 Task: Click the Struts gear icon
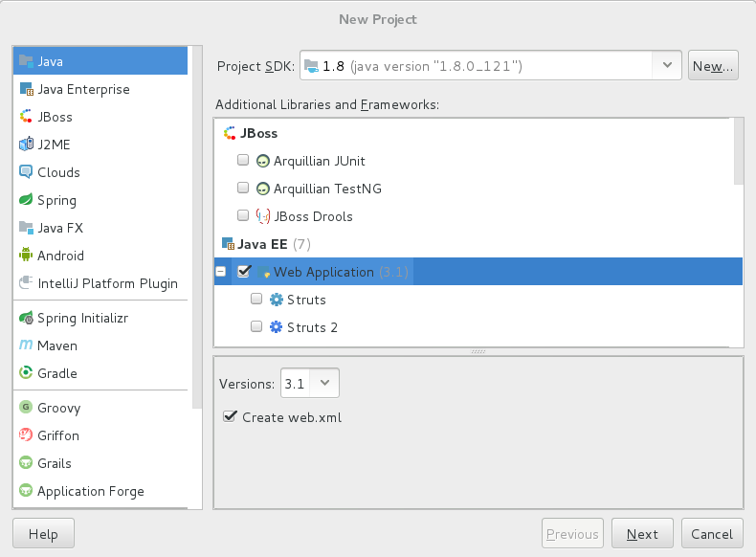(x=277, y=300)
